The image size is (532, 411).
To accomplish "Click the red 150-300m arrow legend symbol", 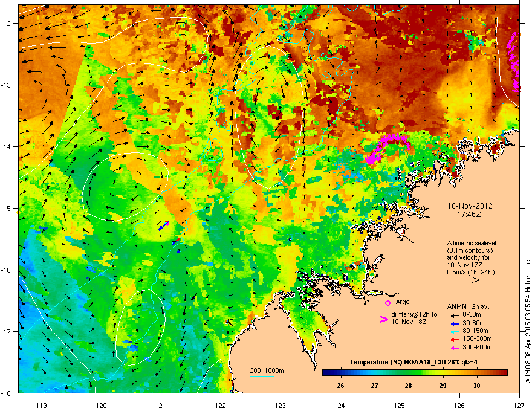I will click(x=454, y=339).
